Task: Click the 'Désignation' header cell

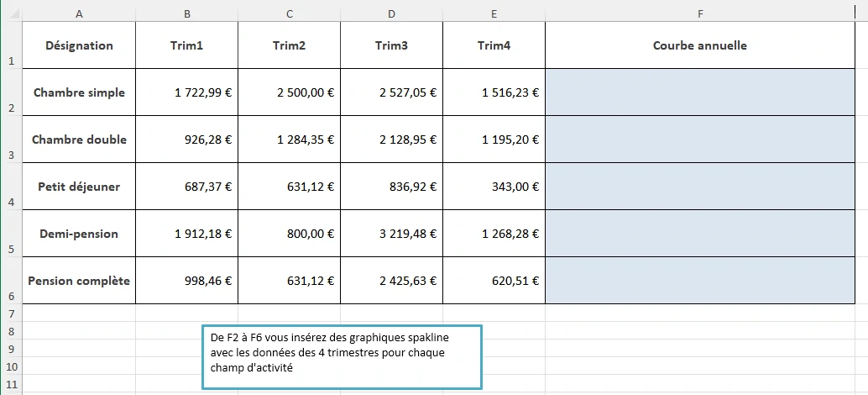Action: pyautogui.click(x=79, y=45)
